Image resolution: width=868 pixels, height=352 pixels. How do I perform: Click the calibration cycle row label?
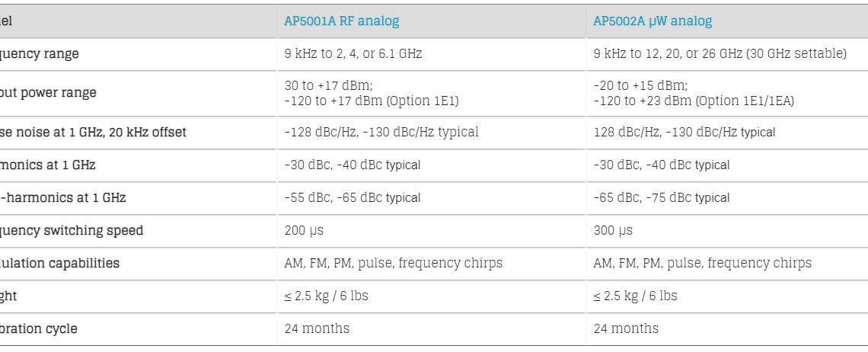39,328
